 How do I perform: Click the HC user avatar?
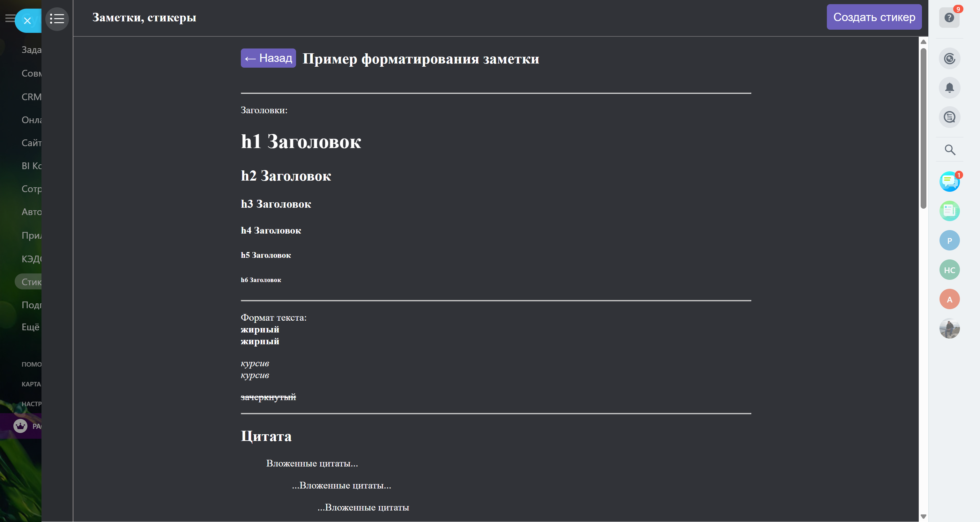(949, 270)
